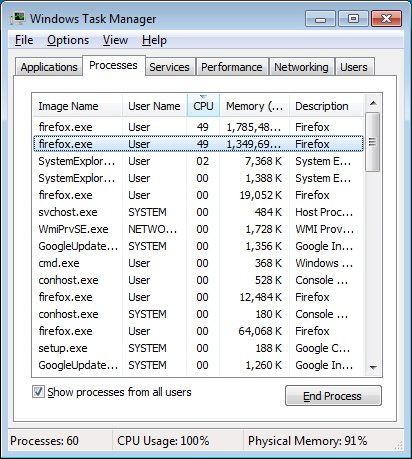Select the cmd.exe process row
Image resolution: width=412 pixels, height=459 pixels.
click(198, 263)
